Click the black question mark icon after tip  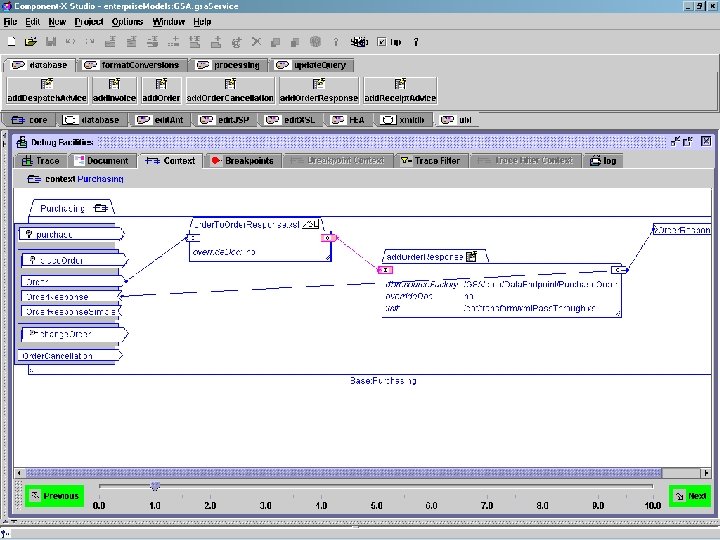pyautogui.click(x=416, y=42)
